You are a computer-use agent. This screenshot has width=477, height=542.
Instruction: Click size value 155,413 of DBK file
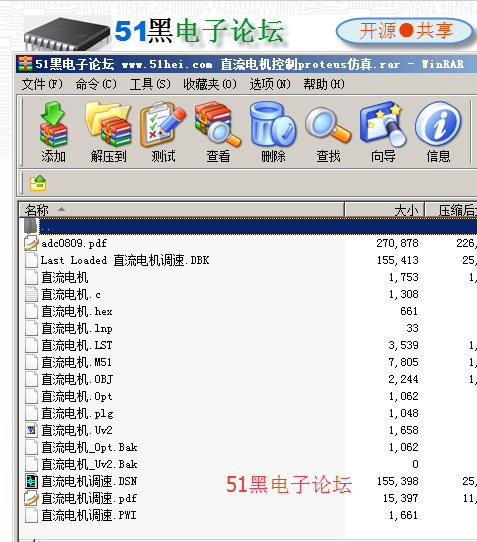(398, 260)
